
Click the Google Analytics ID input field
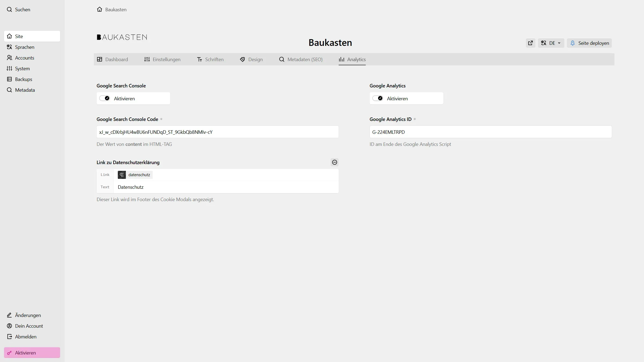(x=490, y=132)
